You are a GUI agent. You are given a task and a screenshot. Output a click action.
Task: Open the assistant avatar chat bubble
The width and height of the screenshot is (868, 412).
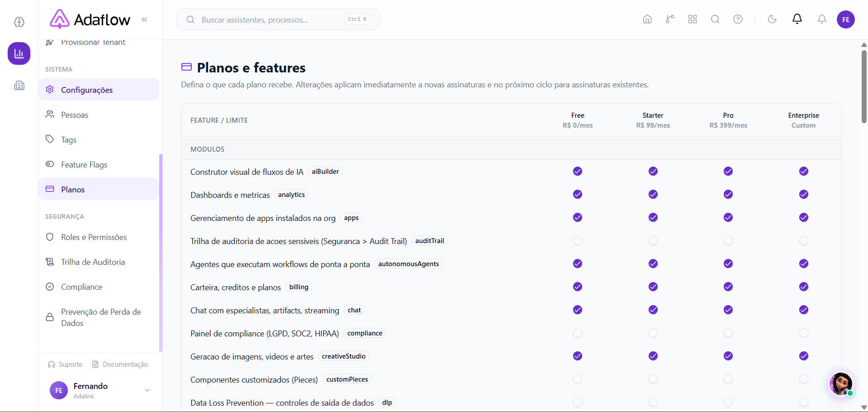click(841, 384)
